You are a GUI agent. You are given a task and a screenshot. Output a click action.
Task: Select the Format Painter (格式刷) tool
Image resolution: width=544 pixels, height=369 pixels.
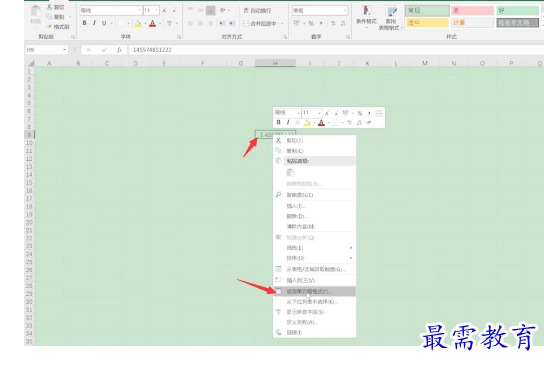coord(58,27)
